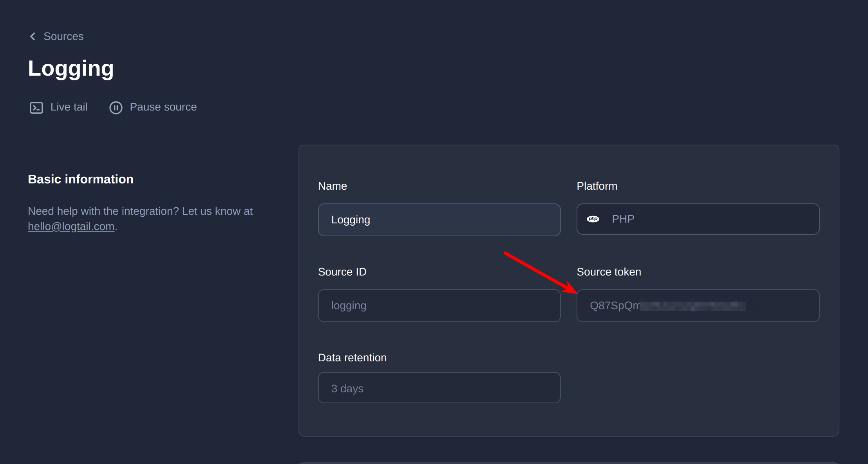Select the Source ID field showing logging
This screenshot has width=868, height=464.
point(439,305)
